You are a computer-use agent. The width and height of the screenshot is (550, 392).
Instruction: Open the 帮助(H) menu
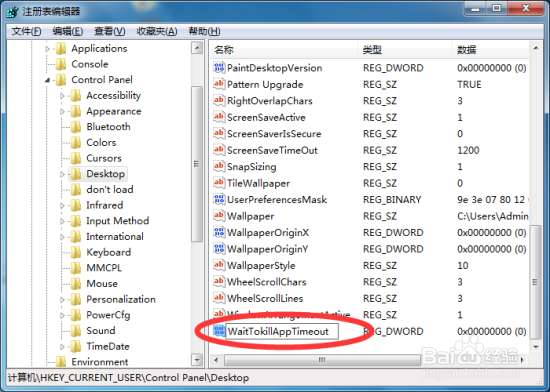204,32
